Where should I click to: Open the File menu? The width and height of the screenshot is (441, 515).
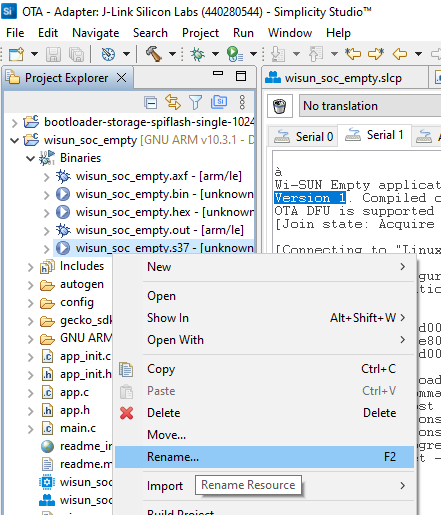(15, 33)
